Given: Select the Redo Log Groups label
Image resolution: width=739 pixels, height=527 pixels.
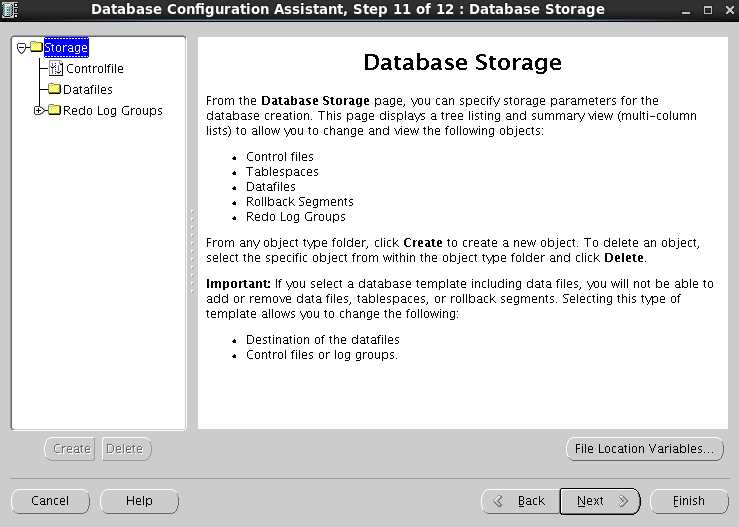Looking at the screenshot, I should tap(113, 110).
